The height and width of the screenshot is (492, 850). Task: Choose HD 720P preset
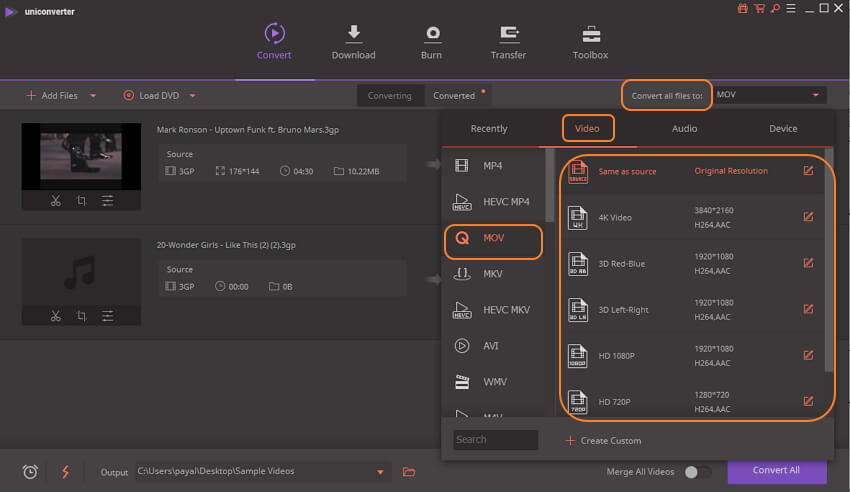coord(691,402)
